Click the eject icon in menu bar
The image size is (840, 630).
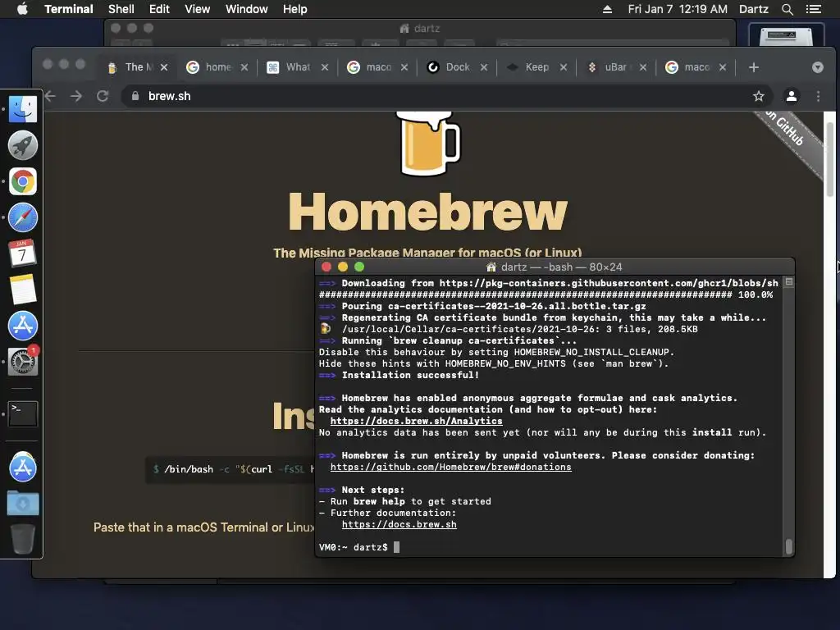tap(607, 9)
